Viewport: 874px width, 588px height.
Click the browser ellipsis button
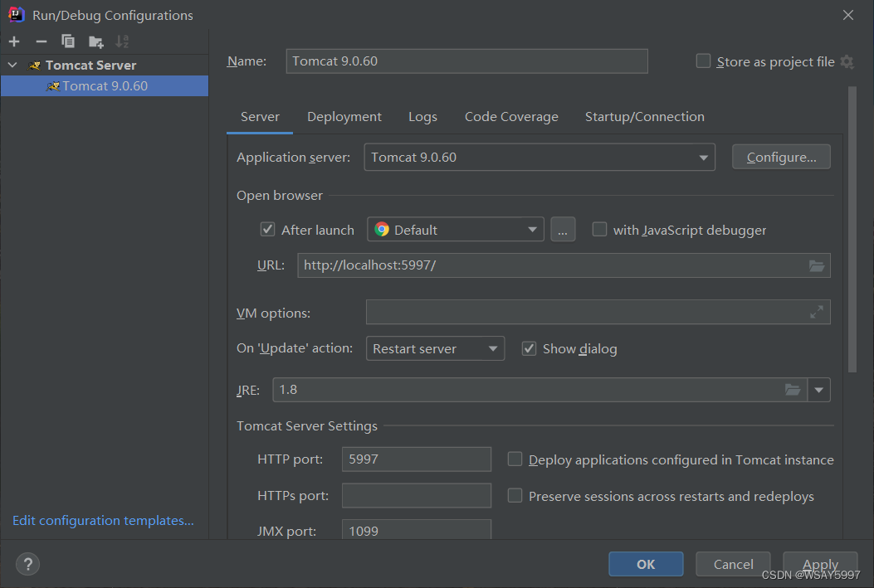click(x=563, y=230)
